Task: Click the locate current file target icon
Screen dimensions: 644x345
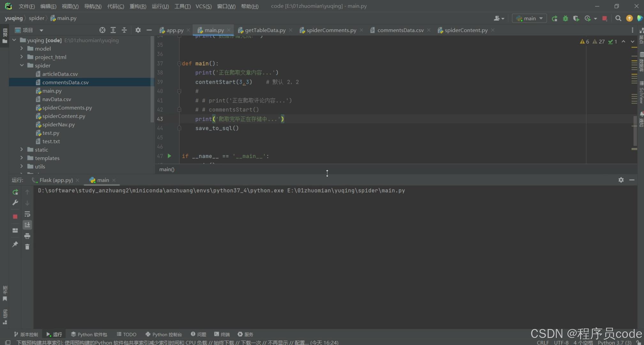Action: (102, 30)
